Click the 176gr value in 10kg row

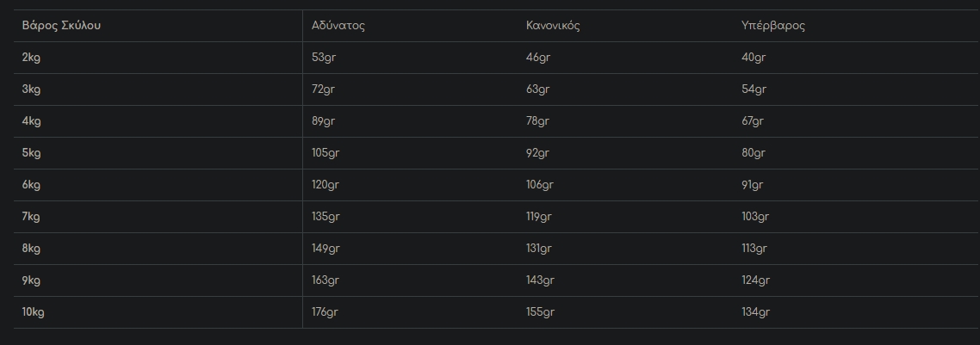(326, 312)
